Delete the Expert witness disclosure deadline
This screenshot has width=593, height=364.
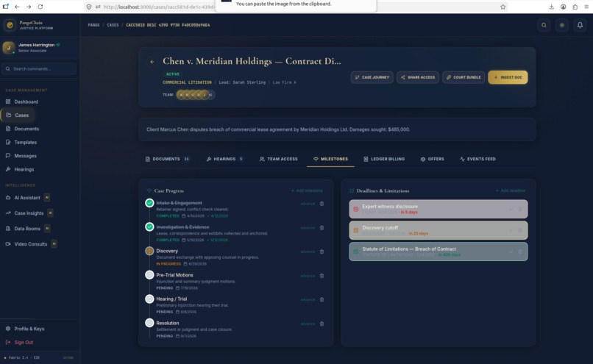click(520, 209)
